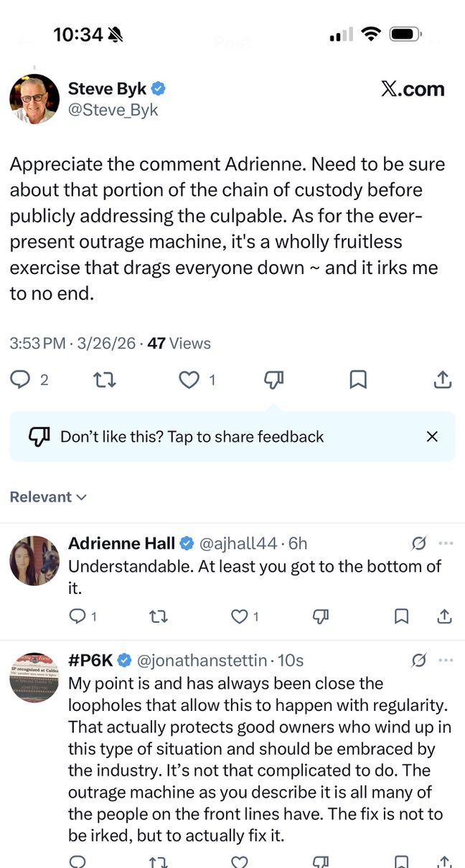The height and width of the screenshot is (868, 465).
Task: Open the @Steve_Byk handle link
Action: 113,110
